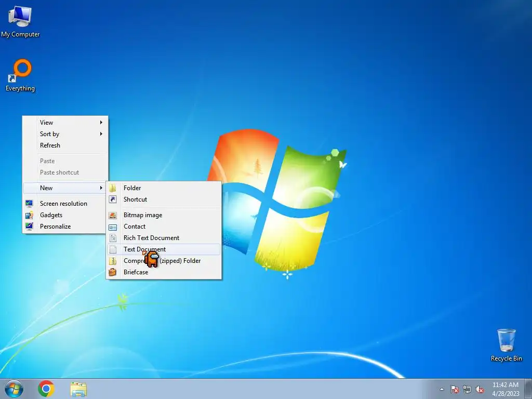
Task: Create a Compressed (zipped) Folder
Action: pyautogui.click(x=164, y=261)
